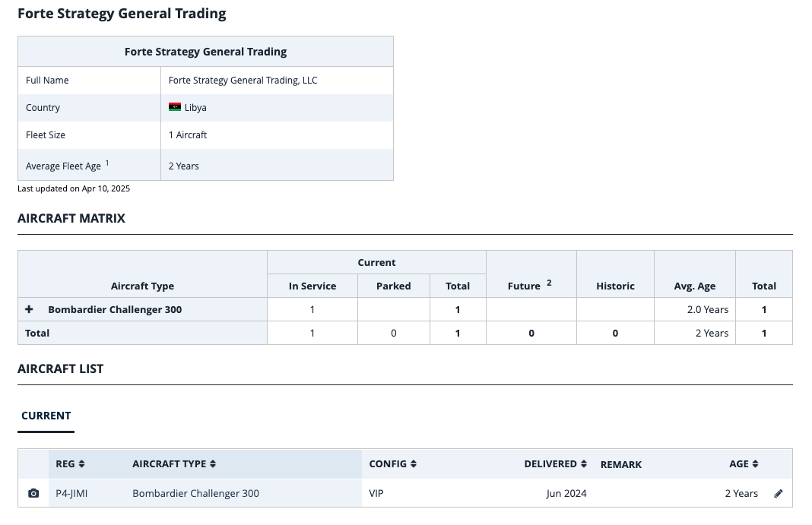Screen dimensions: 812x525
Task: Select the CURRENT tab
Action: click(x=46, y=416)
